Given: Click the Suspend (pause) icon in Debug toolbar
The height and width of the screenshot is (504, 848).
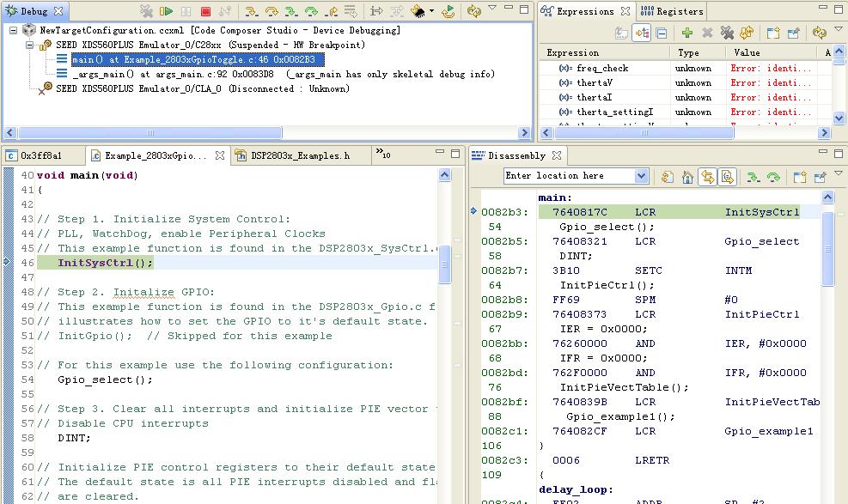Looking at the screenshot, I should point(186,11).
